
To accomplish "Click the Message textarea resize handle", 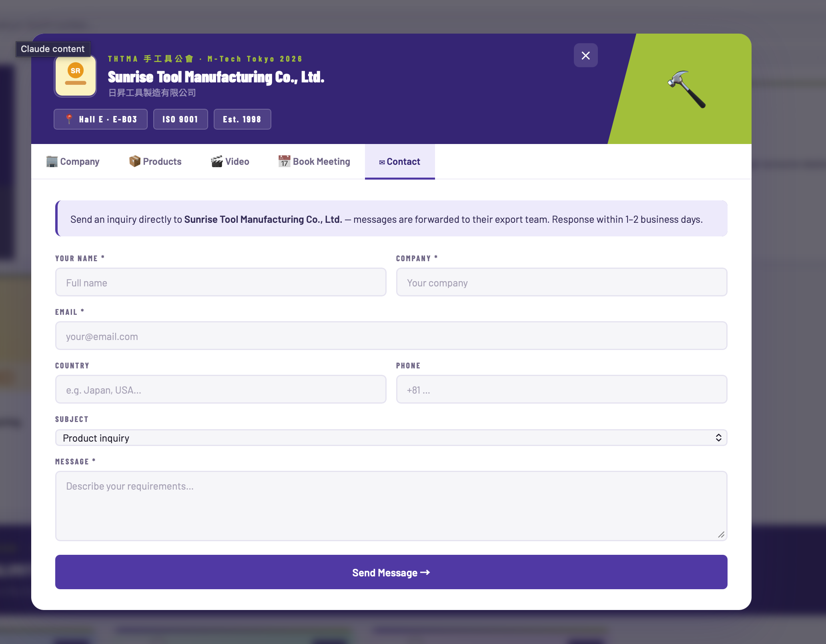I will 721,535.
